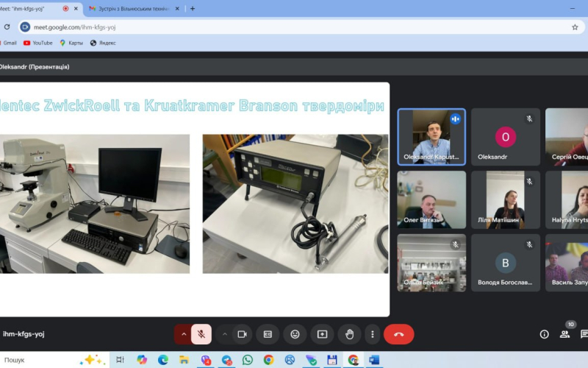Select Halyna Hryts video tile
Image resolution: width=588 pixels, height=368 pixels.
click(x=567, y=199)
